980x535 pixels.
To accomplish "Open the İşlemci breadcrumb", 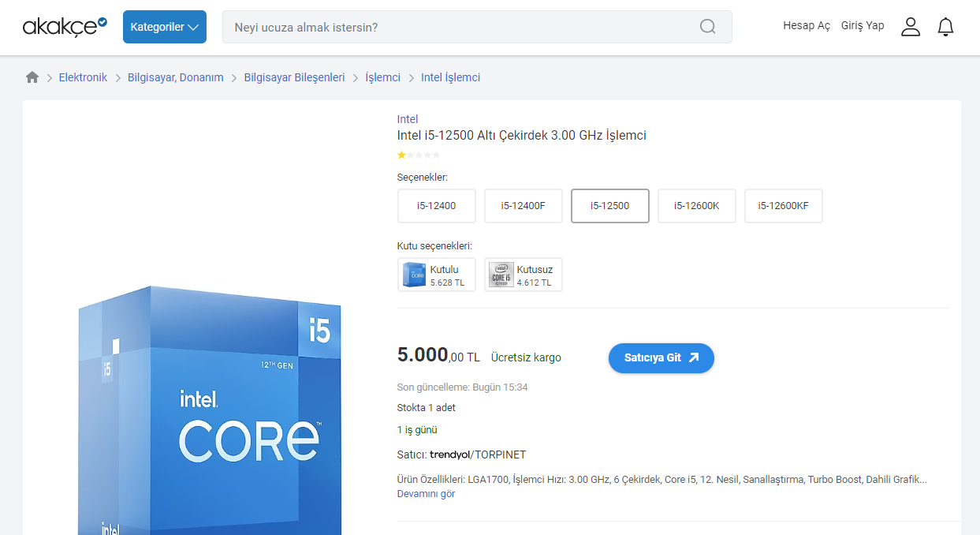I will (x=383, y=77).
